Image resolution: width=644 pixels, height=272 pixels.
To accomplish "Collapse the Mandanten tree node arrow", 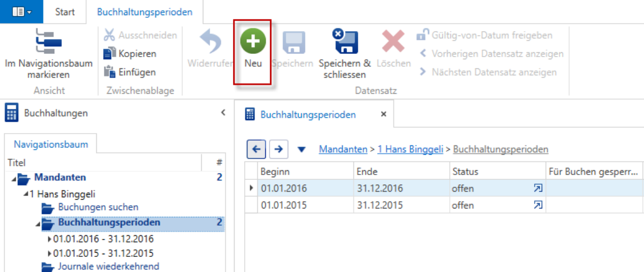I will click(15, 179).
